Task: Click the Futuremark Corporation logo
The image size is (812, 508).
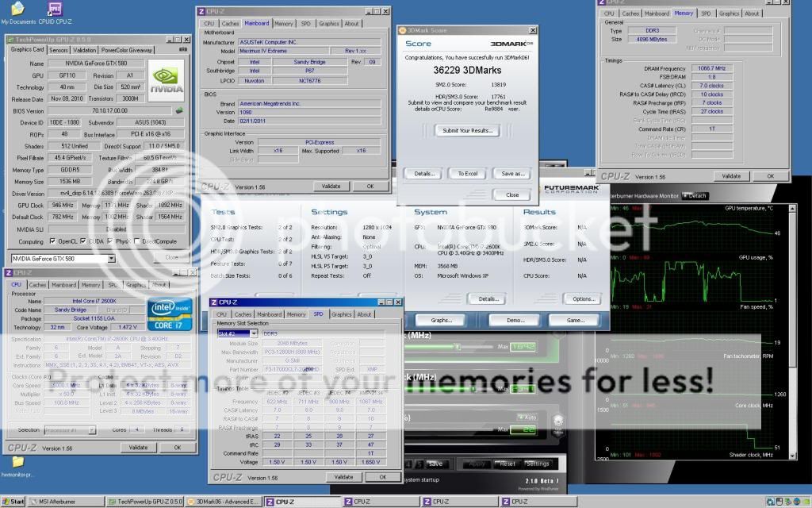Action: pos(569,187)
